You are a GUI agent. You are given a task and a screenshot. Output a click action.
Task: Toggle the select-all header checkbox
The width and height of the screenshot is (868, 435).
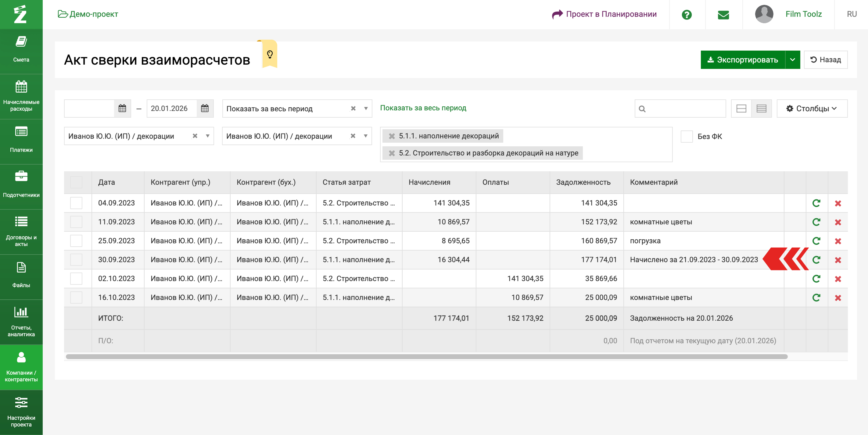point(76,182)
